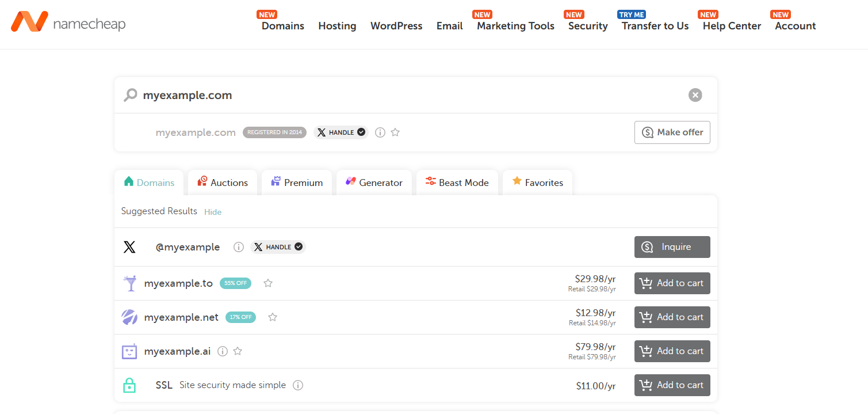Click the SSL padlock icon
Image resolution: width=868 pixels, height=414 pixels.
click(129, 385)
